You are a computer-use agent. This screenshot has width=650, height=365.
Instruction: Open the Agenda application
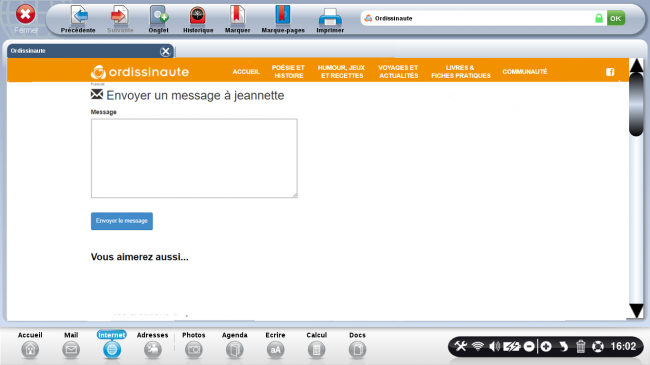(x=234, y=345)
